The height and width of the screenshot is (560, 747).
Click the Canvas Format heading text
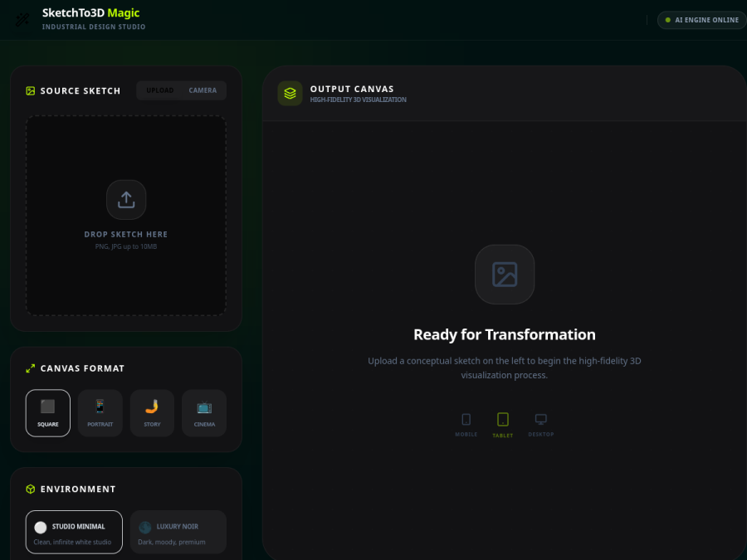click(82, 368)
